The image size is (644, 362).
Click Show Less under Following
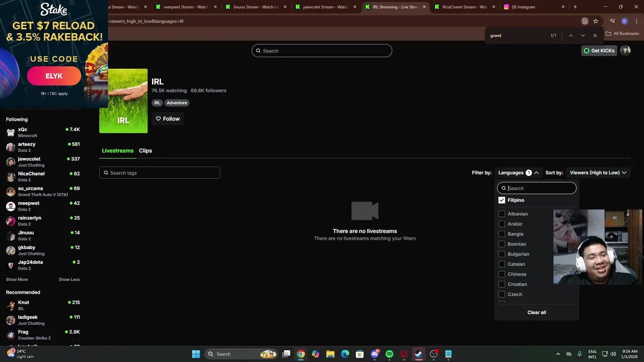[69, 280]
